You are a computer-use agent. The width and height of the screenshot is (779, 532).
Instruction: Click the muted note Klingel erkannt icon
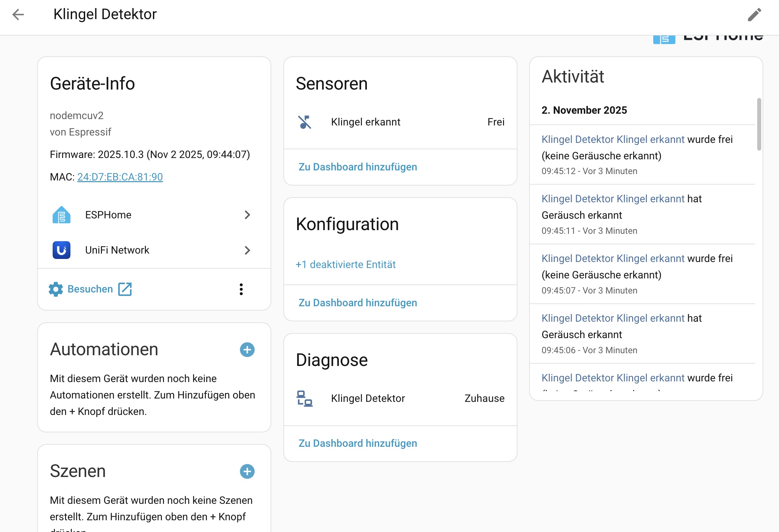point(305,122)
